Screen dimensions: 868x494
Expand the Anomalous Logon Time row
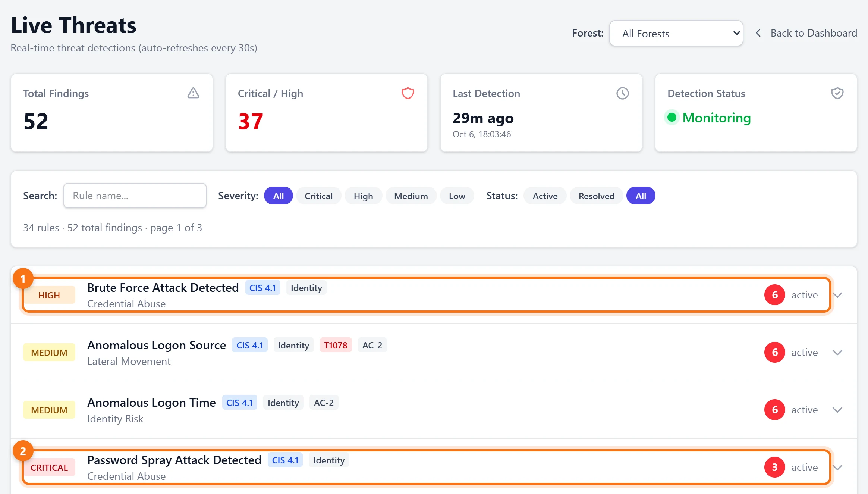pos(837,410)
